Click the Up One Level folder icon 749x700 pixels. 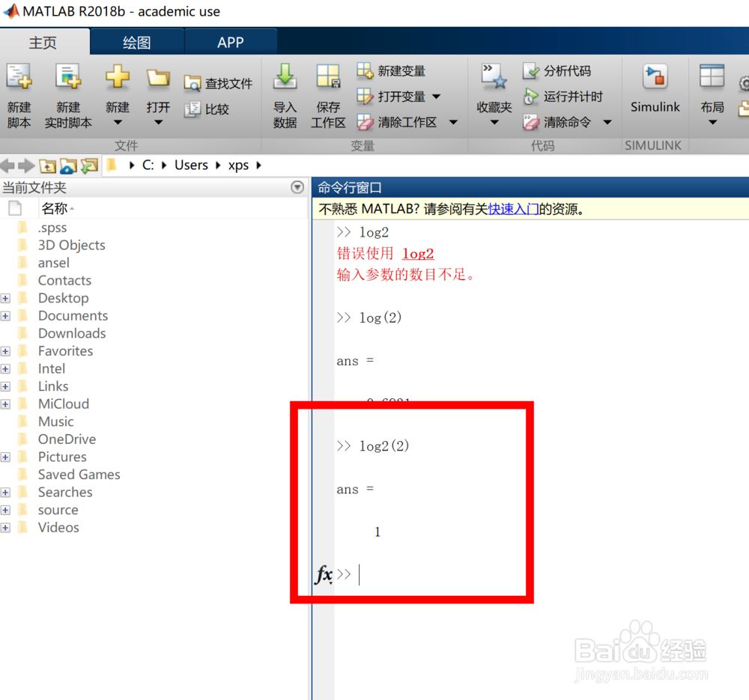[47, 165]
